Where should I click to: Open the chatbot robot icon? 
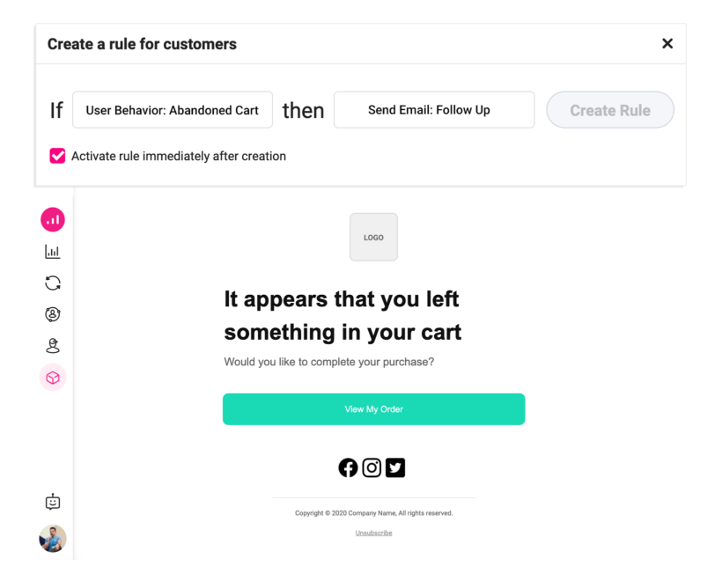[x=53, y=502]
